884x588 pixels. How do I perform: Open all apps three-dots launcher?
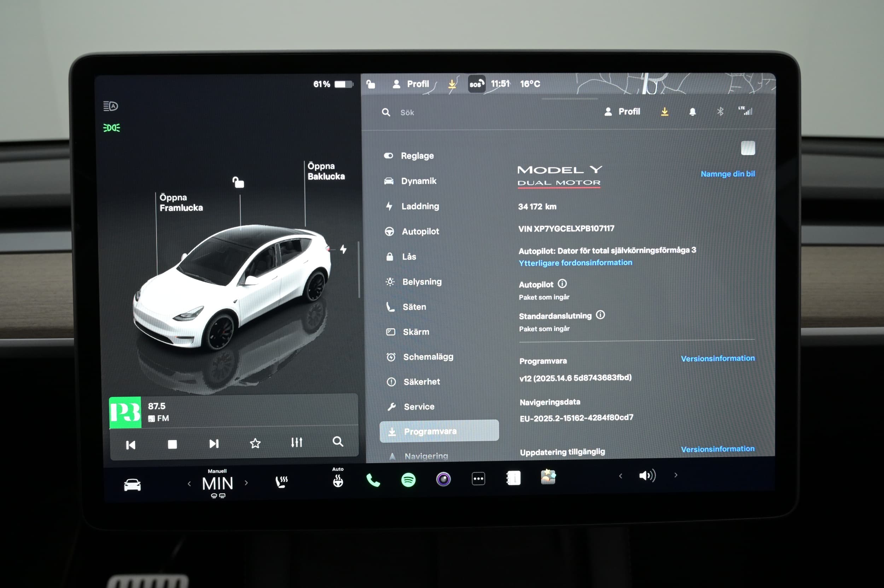click(x=478, y=478)
